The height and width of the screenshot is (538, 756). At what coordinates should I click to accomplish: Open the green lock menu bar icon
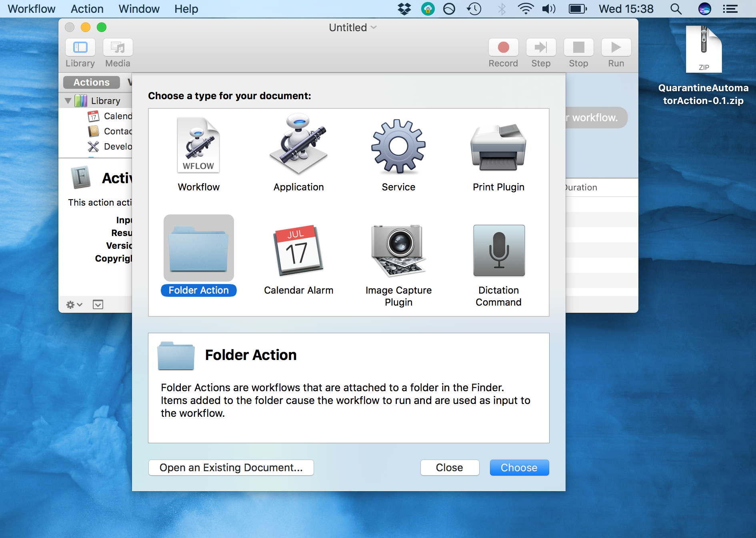428,9
